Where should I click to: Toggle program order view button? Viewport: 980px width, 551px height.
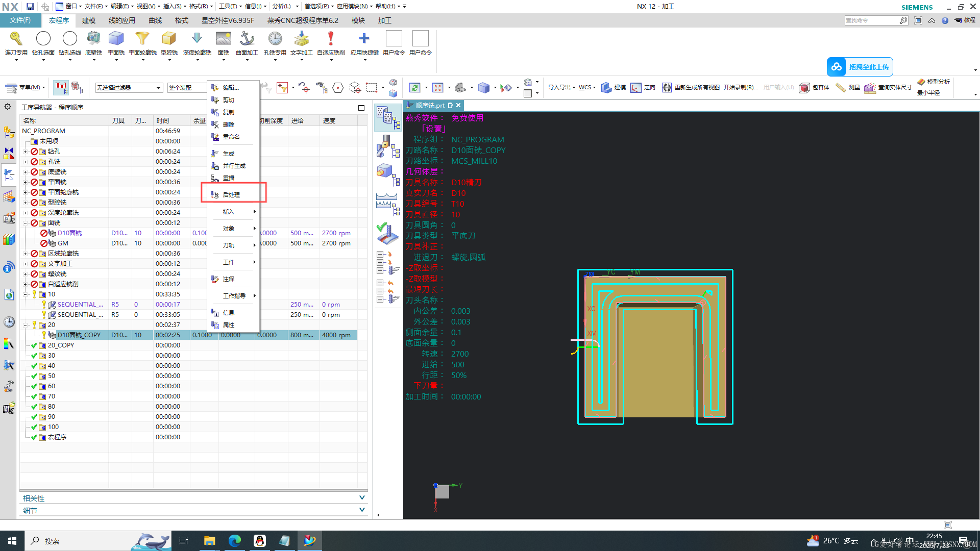pyautogui.click(x=388, y=118)
